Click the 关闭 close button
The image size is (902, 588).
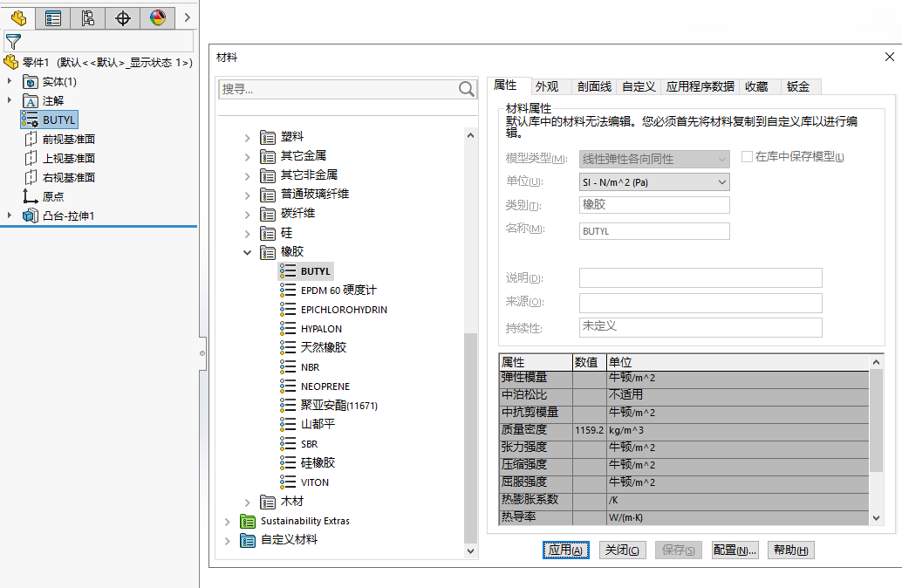pyautogui.click(x=623, y=550)
